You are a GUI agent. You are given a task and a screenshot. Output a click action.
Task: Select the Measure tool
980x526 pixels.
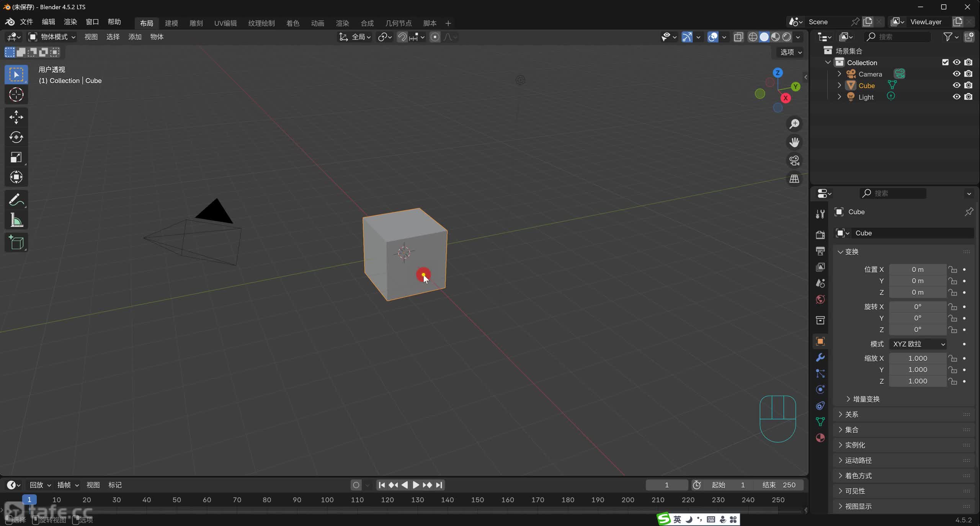[16, 221]
